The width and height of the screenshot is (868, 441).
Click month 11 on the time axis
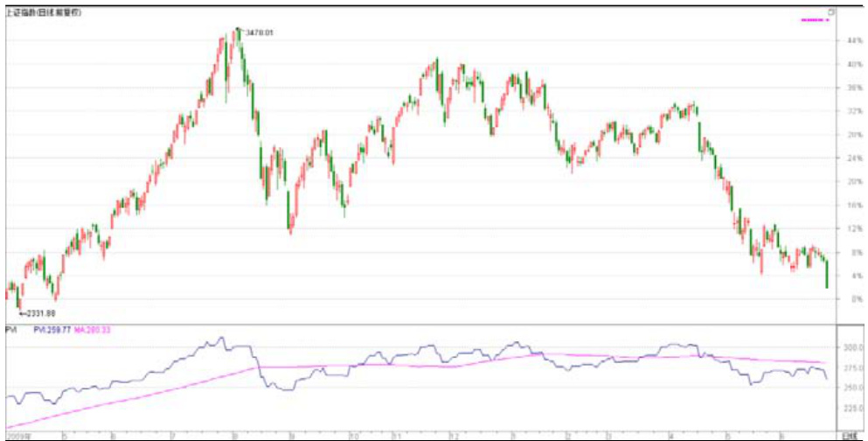tap(398, 434)
